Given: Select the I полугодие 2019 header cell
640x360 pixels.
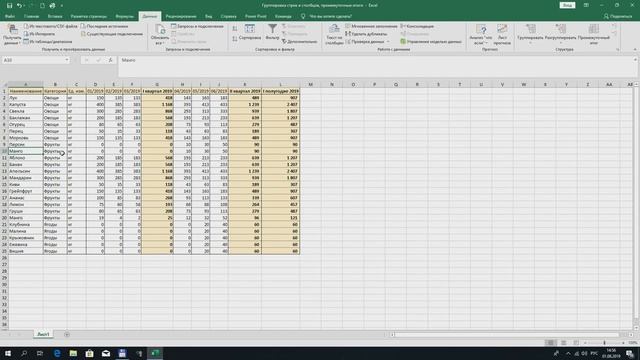Looking at the screenshot, I should point(280,91).
